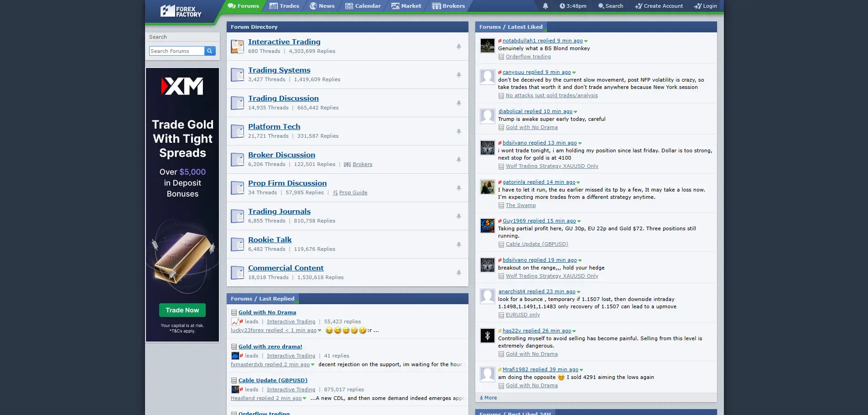The image size is (868, 415).
Task: Switch to the Trades tab
Action: pyautogui.click(x=284, y=6)
